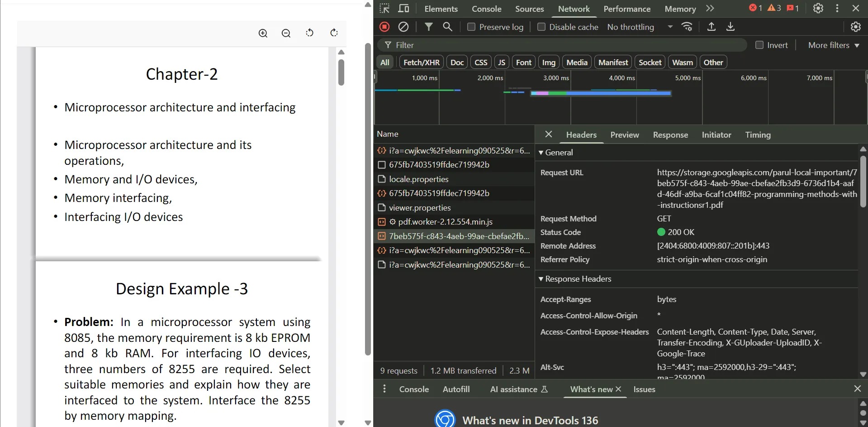Screen dimensions: 868x427
Task: Tick the Invert filter checkbox
Action: click(x=759, y=45)
